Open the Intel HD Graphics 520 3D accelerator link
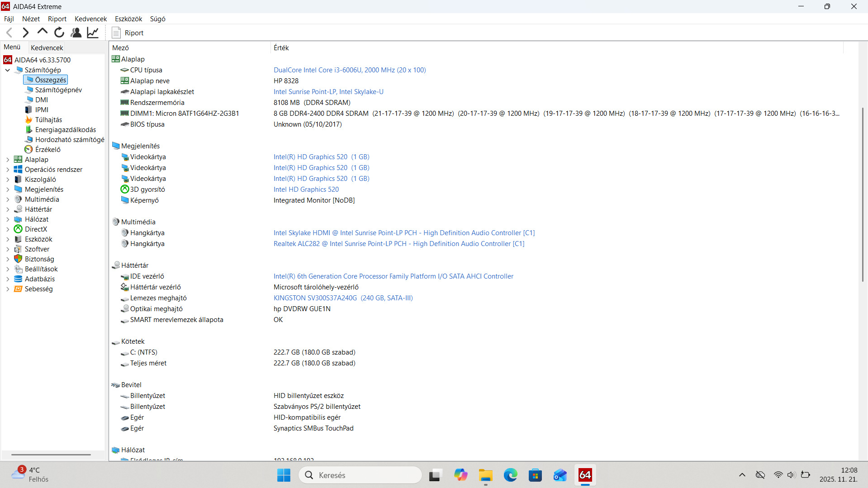Viewport: 868px width, 488px height. point(306,190)
